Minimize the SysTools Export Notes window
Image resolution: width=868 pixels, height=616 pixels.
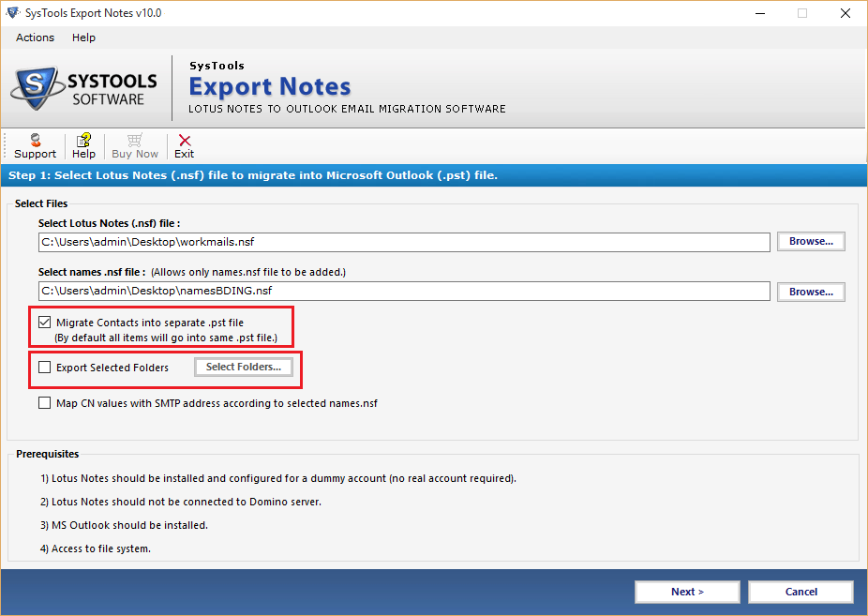click(760, 13)
